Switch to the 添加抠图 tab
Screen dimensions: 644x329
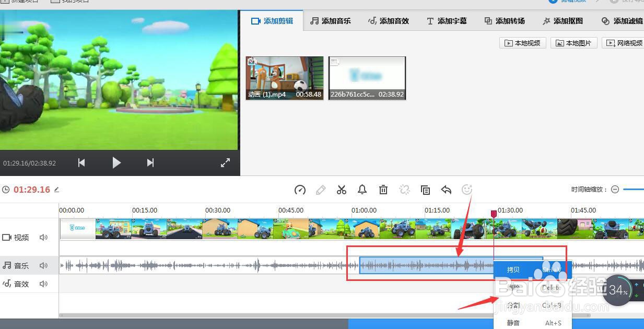563,21
